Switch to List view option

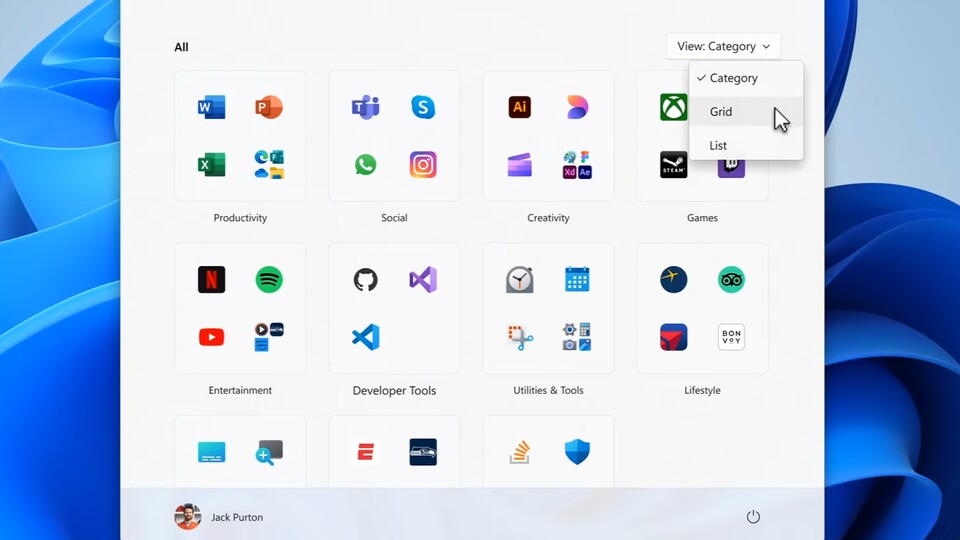[x=719, y=146]
